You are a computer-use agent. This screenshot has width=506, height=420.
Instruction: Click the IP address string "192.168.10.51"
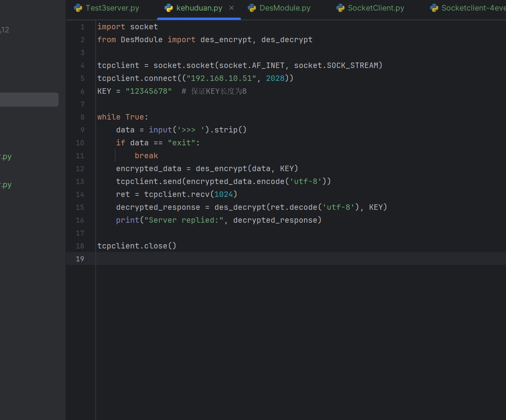221,78
